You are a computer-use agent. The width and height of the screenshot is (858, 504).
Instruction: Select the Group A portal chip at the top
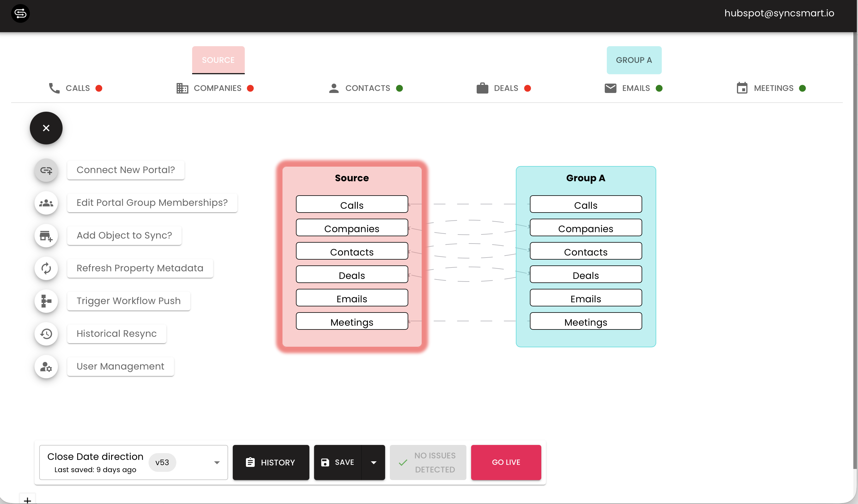(634, 60)
